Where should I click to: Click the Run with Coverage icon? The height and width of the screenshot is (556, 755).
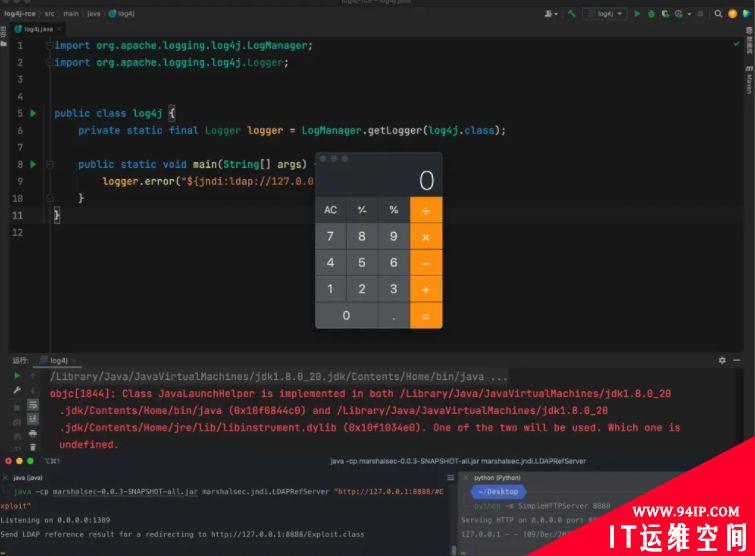click(665, 14)
